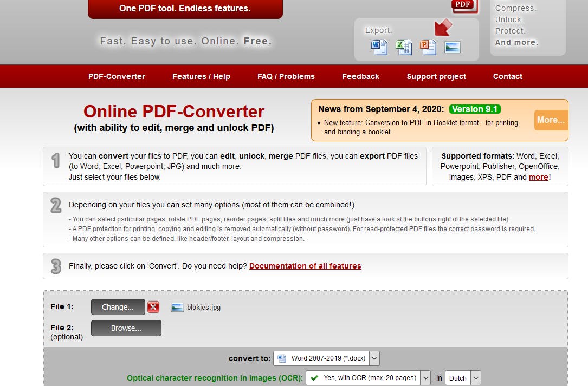
Task: Click '(with ability to edit, merge and unlock PDF)' subtitle
Action: tap(173, 128)
